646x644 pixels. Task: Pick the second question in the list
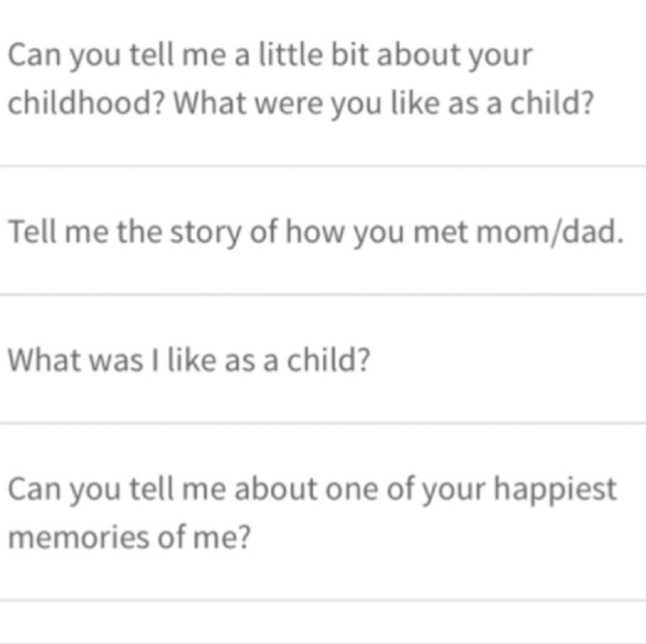tap(323, 230)
